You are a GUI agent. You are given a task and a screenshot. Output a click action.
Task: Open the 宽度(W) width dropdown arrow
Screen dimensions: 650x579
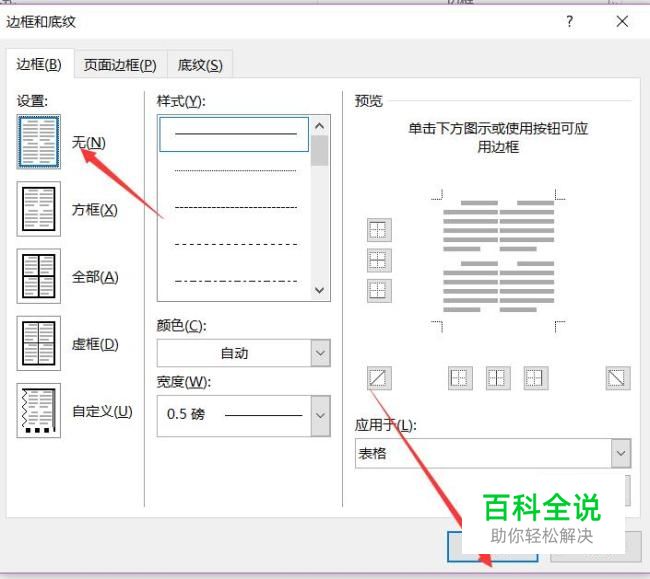coord(320,416)
